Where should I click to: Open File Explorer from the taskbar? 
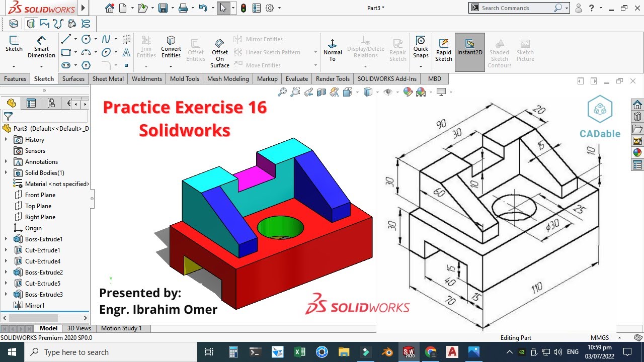click(x=344, y=352)
